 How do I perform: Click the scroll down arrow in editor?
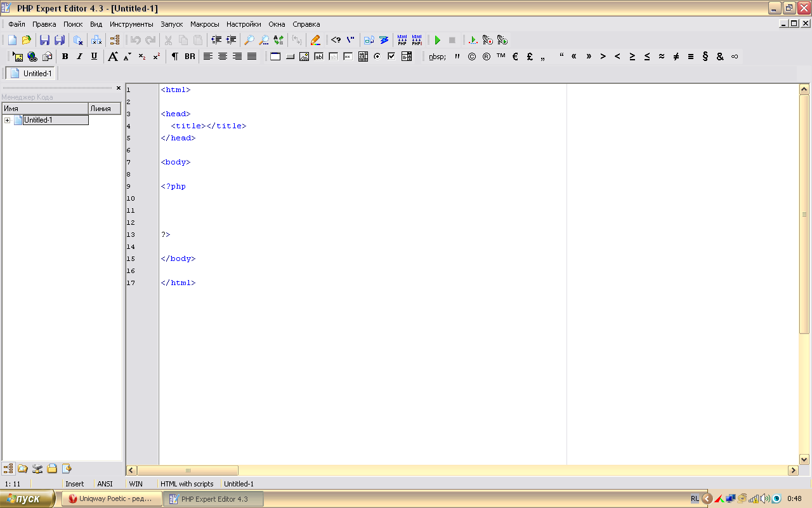point(804,459)
